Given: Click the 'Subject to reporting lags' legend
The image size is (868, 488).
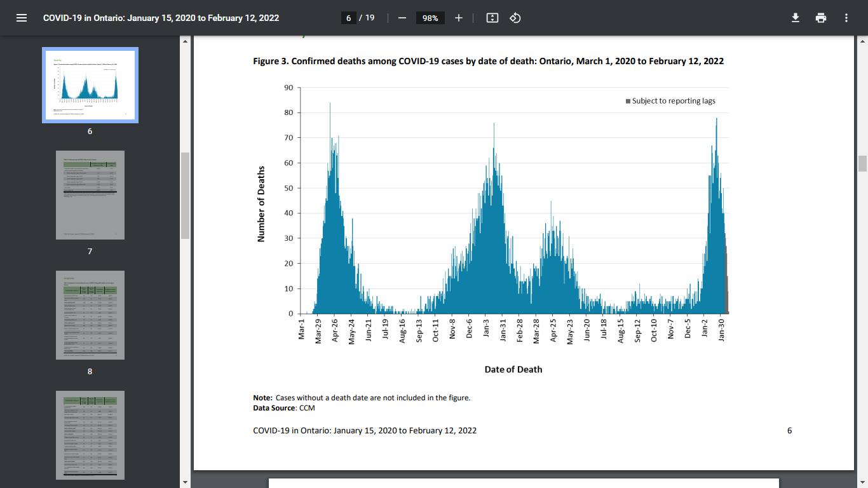Looking at the screenshot, I should click(671, 101).
